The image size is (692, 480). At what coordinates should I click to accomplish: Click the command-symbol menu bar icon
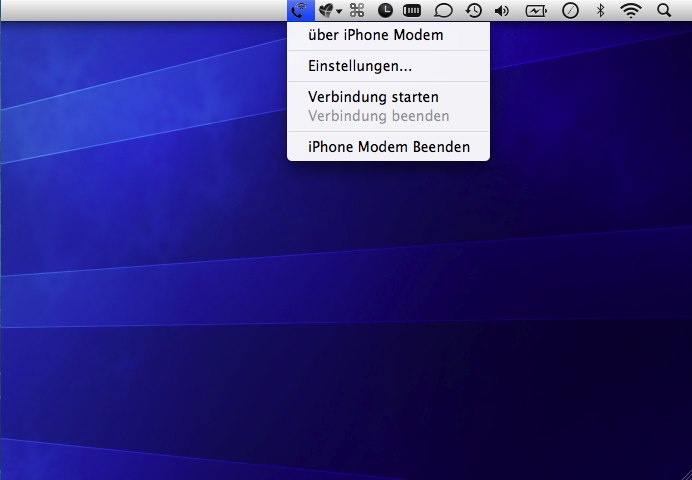(357, 11)
